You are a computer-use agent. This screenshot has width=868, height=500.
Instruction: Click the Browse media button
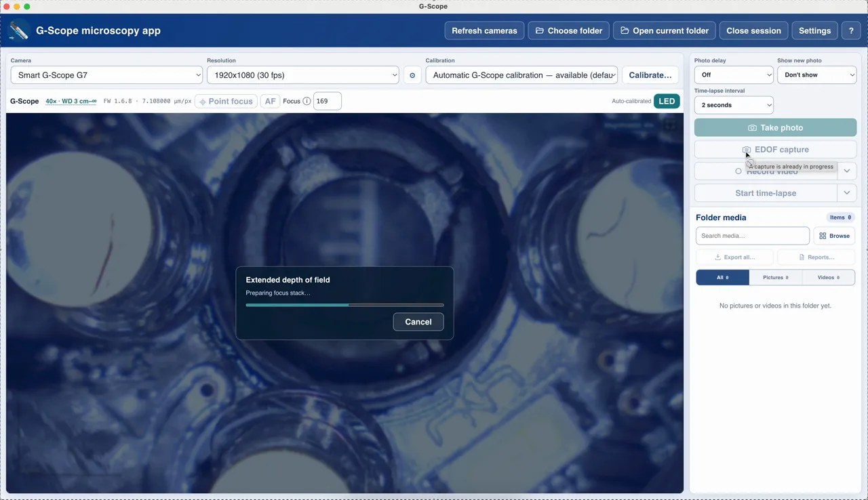pyautogui.click(x=834, y=236)
